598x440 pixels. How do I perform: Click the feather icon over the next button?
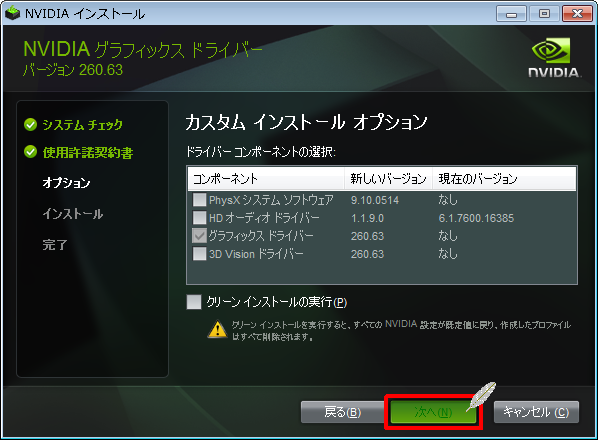point(481,397)
